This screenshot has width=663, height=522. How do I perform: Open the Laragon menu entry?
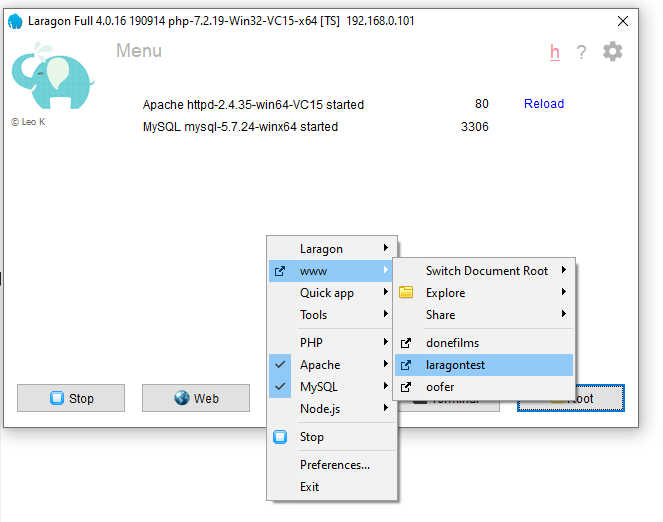point(332,249)
